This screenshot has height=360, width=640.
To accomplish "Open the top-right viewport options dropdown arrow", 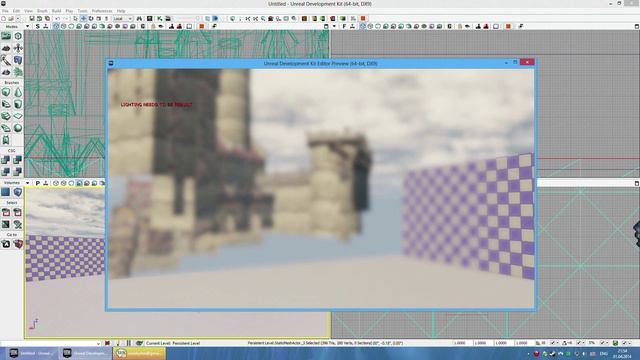I will coord(334,27).
